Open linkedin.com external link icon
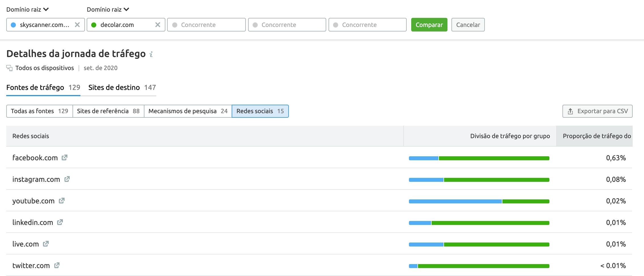The height and width of the screenshot is (276, 644). pyautogui.click(x=60, y=222)
